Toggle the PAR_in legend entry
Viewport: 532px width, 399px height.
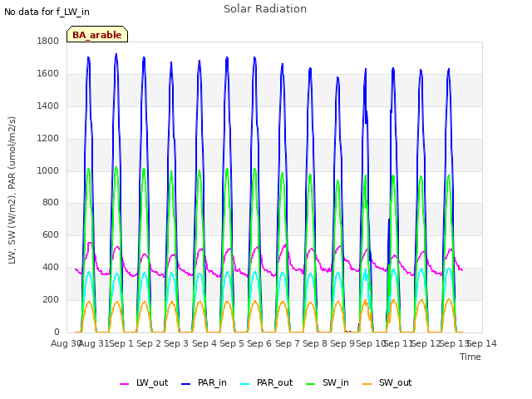click(204, 382)
